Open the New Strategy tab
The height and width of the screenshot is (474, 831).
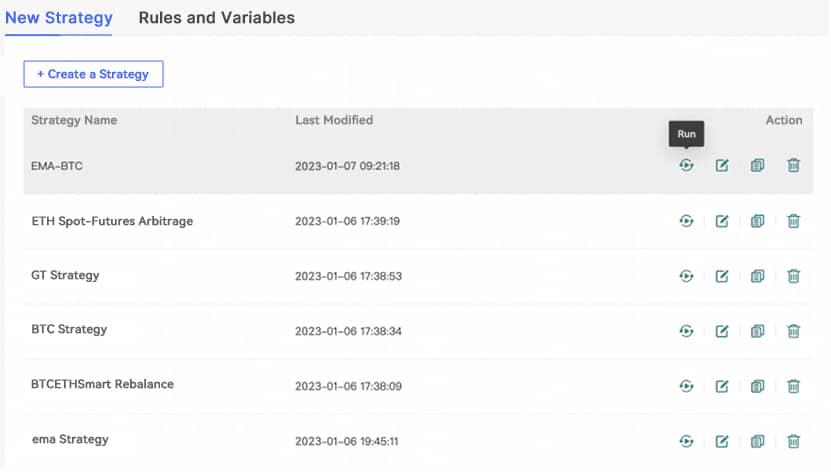coord(59,18)
